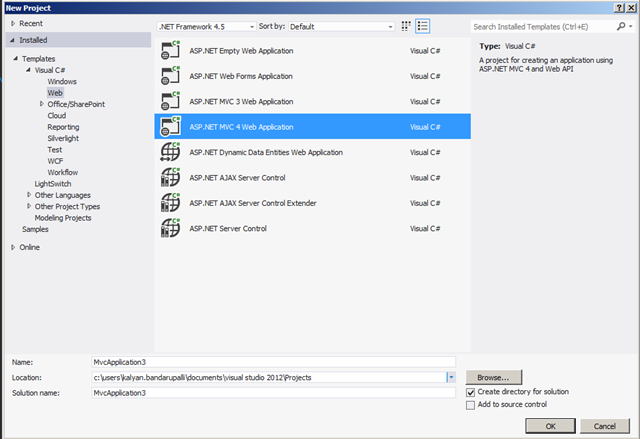
Task: Toggle Create directory for solution checkbox
Action: point(470,392)
